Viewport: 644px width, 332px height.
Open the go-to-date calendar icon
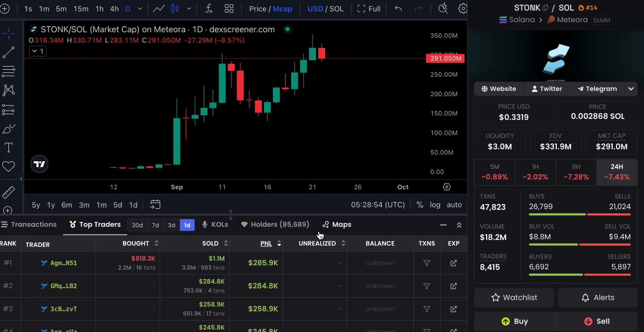tap(155, 204)
